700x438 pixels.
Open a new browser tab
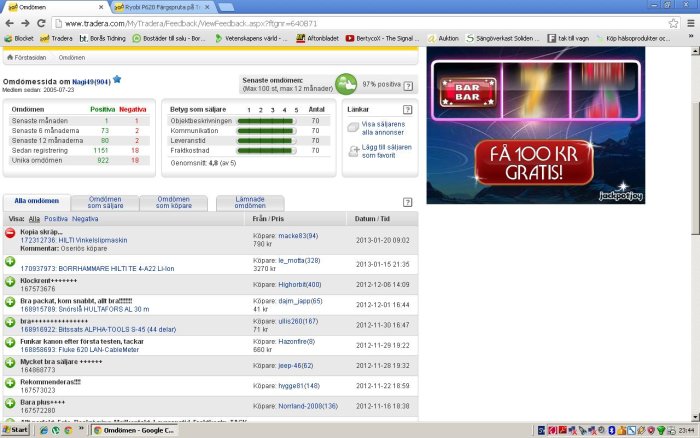[x=226, y=7]
